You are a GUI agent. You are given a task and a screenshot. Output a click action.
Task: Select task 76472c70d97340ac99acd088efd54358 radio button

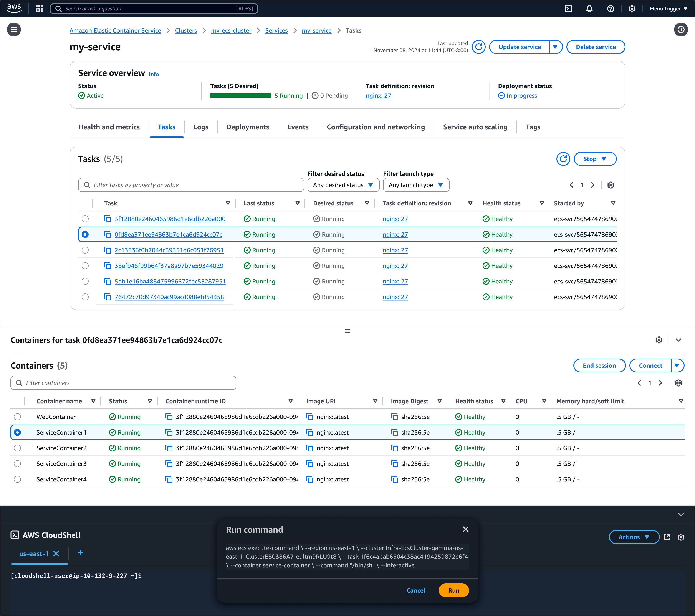tap(85, 297)
